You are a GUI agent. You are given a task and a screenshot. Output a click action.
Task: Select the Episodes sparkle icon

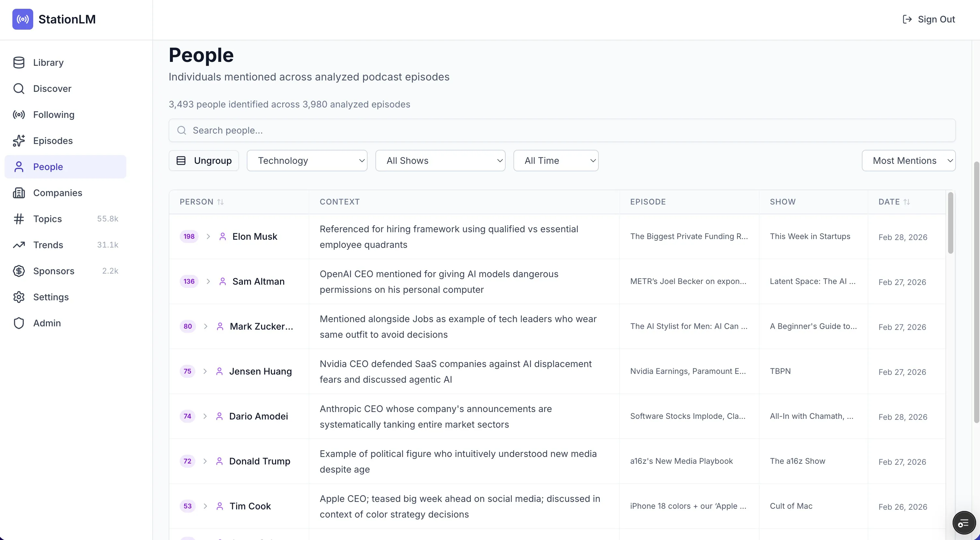point(19,140)
